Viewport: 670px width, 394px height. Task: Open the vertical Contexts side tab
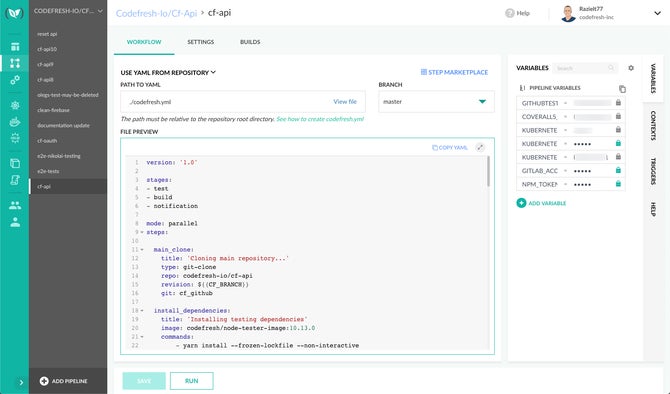[x=653, y=126]
